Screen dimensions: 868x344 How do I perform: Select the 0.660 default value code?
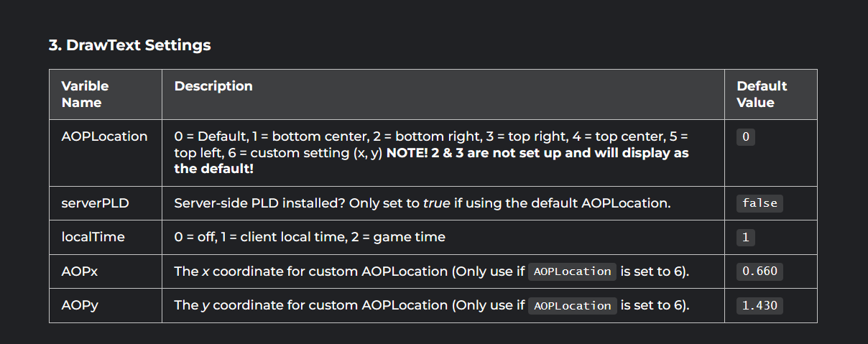(x=759, y=271)
